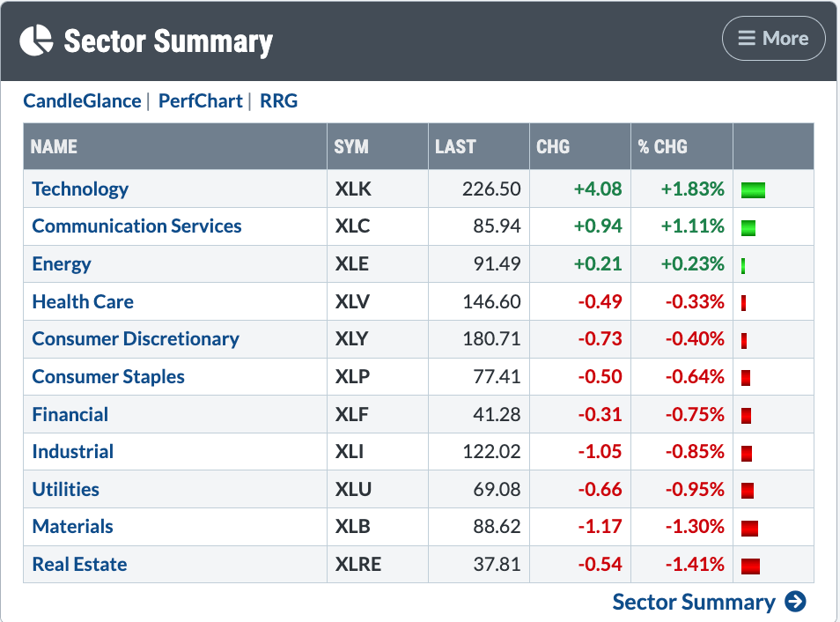Open the Technology sector link
Viewport: 840px width, 622px height.
click(80, 189)
